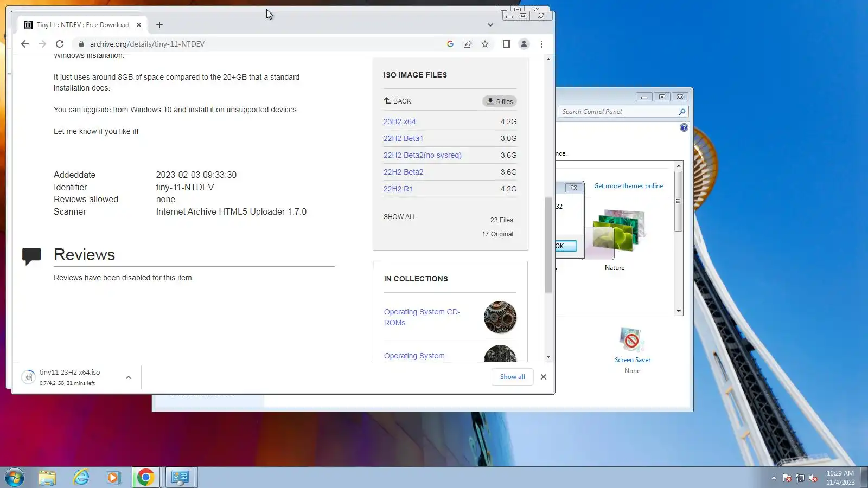The width and height of the screenshot is (868, 488).
Task: Open Windows Media Player from taskbar
Action: pos(113,478)
